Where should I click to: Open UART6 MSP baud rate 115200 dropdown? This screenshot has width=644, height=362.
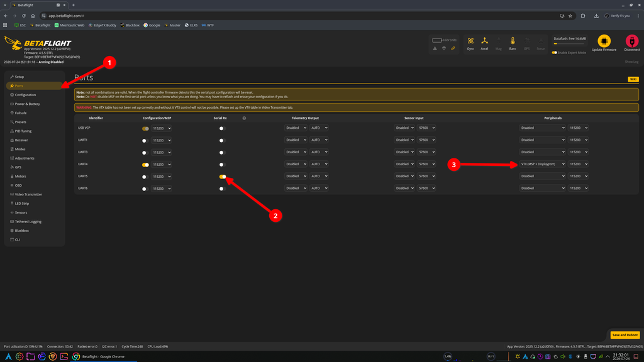pyautogui.click(x=162, y=189)
